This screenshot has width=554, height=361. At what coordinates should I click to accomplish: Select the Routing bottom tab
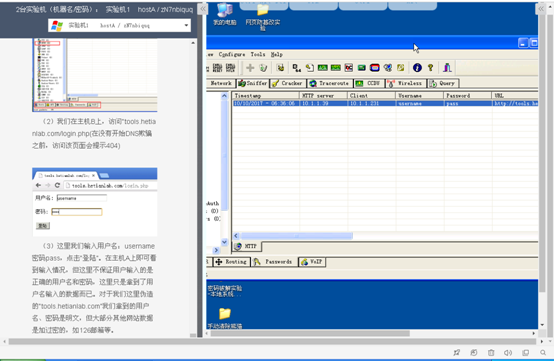pyautogui.click(x=231, y=262)
